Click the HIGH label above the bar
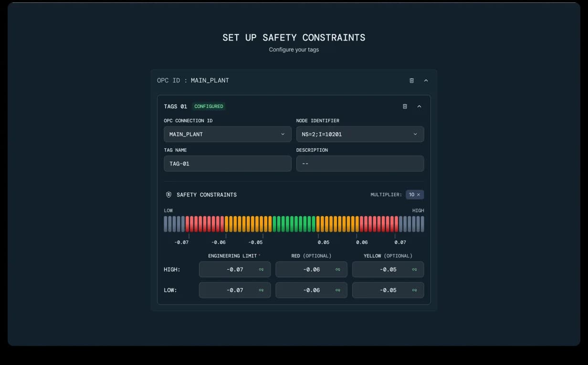The height and width of the screenshot is (365, 588). click(x=418, y=210)
